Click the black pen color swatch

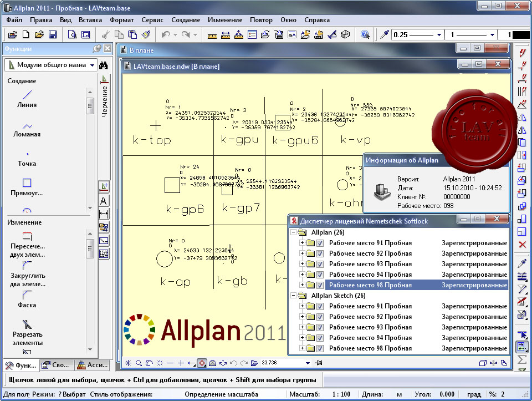(521, 34)
